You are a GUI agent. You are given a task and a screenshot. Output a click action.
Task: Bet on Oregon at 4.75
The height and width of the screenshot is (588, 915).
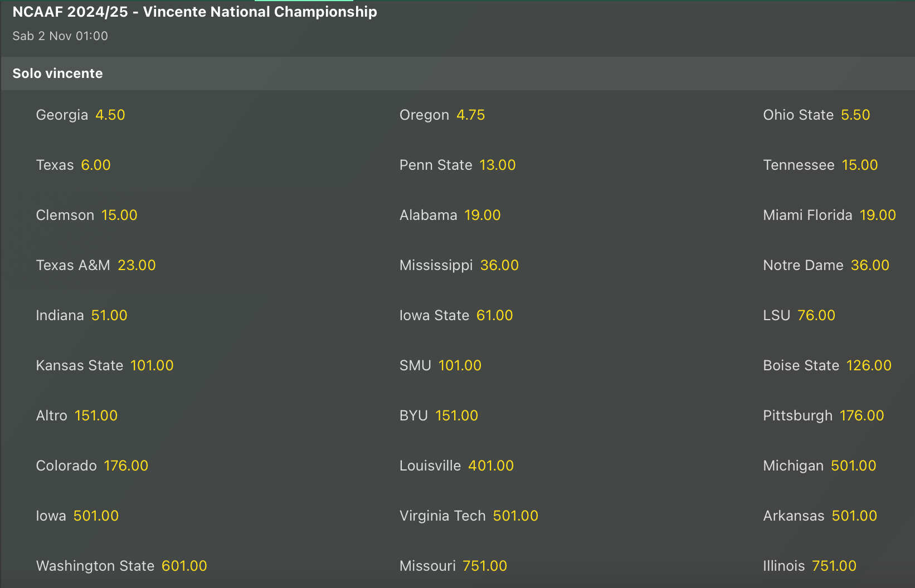point(442,115)
